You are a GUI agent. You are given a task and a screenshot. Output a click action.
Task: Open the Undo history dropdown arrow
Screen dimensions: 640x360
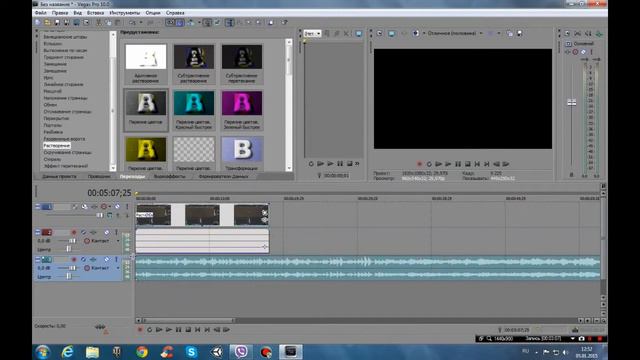point(140,22)
